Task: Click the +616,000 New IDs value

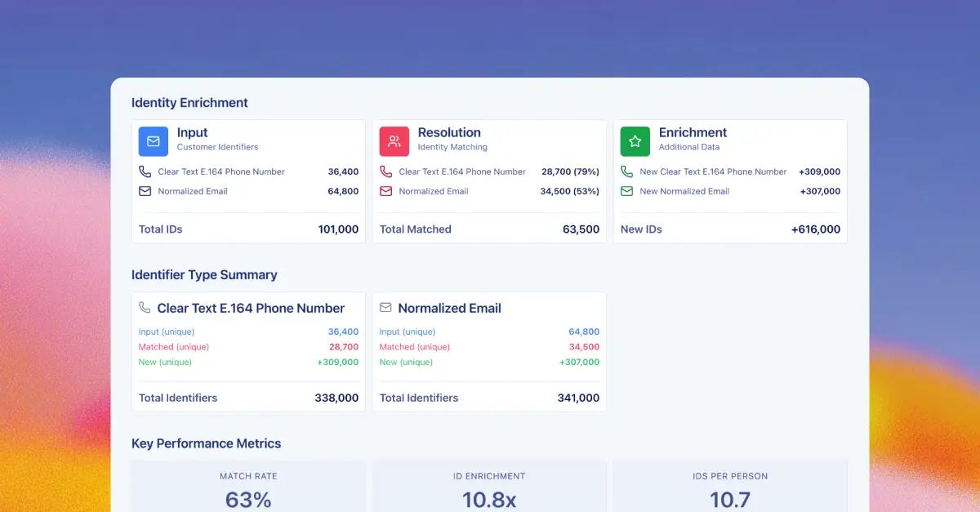Action: tap(816, 229)
